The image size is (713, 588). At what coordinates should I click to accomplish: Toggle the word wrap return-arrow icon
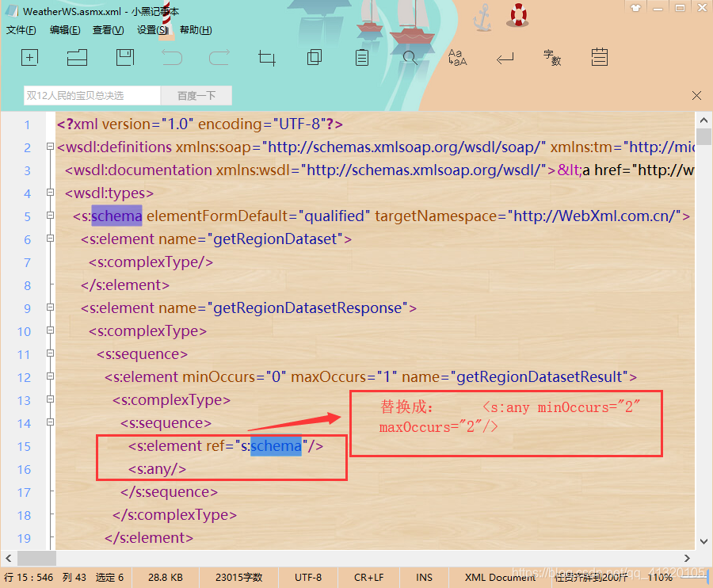[x=505, y=58]
